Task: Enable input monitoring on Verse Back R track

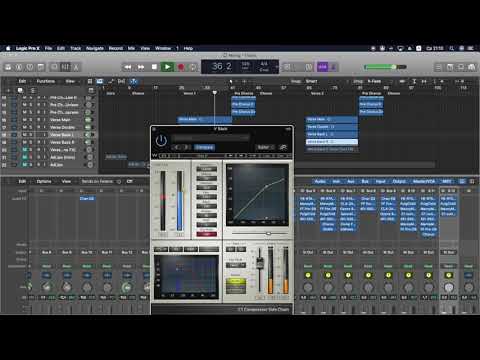Action: coord(44,142)
